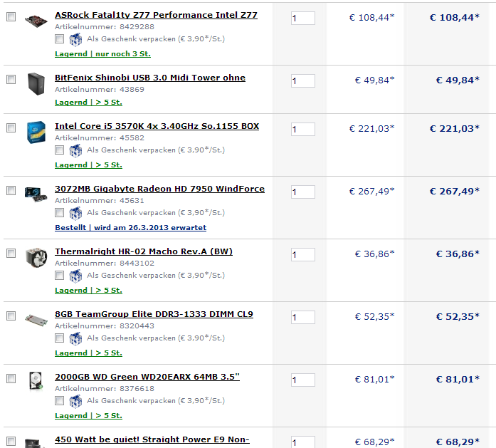Click gift box icon under ASRock item
Screen dimensions: 496x448
75,39
